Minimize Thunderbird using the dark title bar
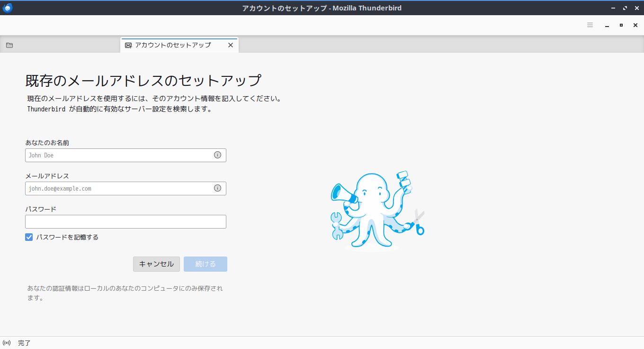The width and height of the screenshot is (644, 349). click(x=614, y=8)
